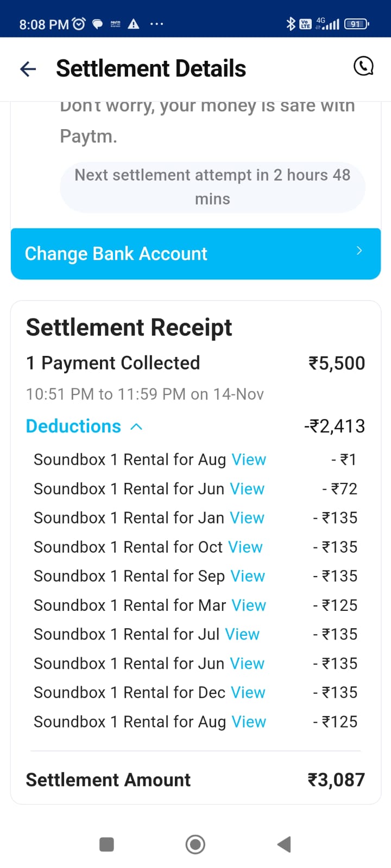Image resolution: width=391 pixels, height=868 pixels.
Task: View Soundbox rental for Jul
Action: 242,634
